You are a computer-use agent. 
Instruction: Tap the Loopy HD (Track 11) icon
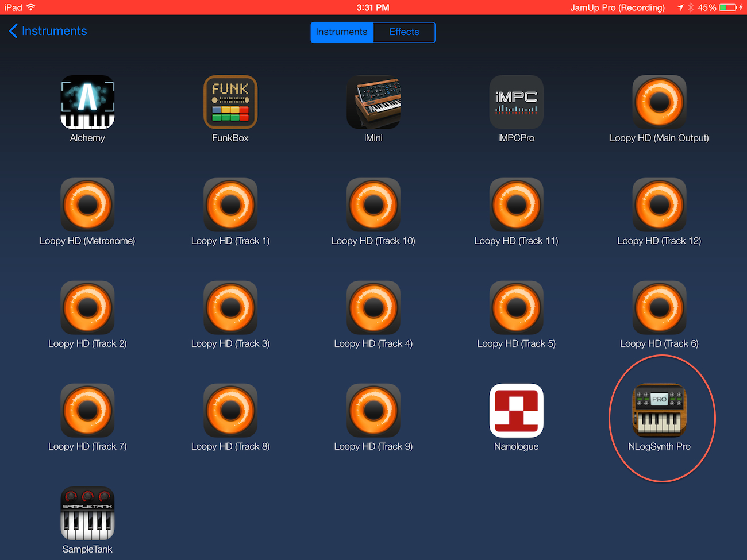(517, 205)
